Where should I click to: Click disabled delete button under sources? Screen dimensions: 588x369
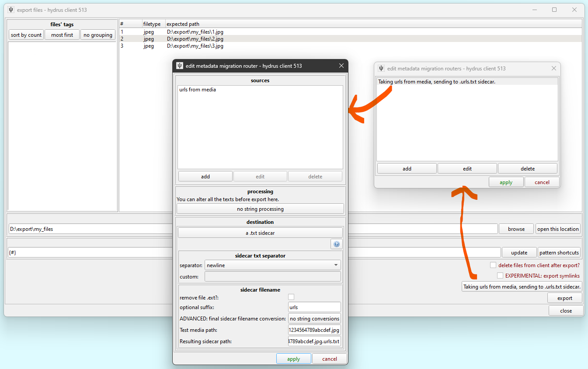click(315, 176)
